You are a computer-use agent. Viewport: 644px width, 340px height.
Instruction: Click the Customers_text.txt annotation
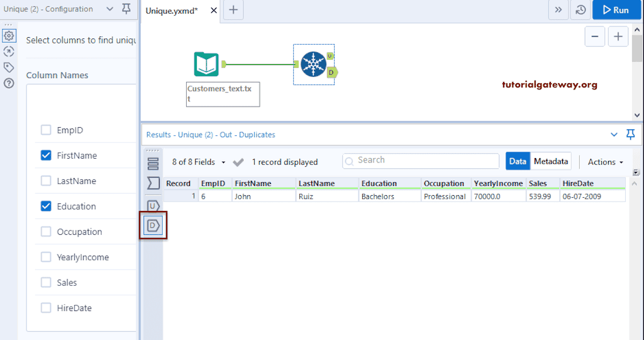pos(223,94)
